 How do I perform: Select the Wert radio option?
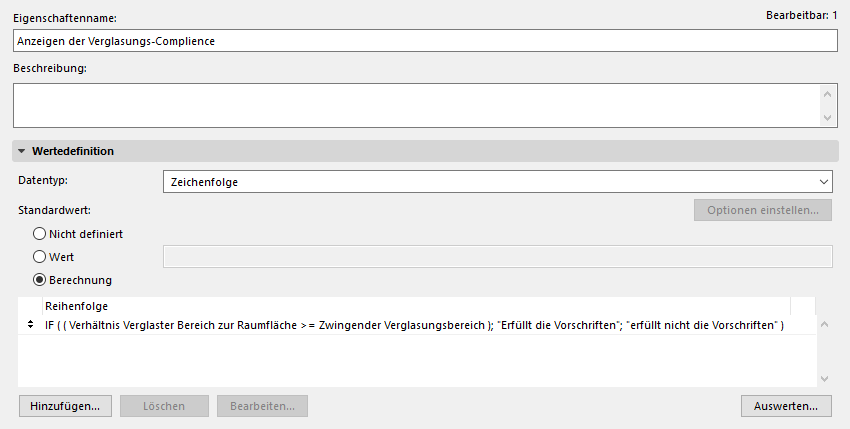pos(40,257)
